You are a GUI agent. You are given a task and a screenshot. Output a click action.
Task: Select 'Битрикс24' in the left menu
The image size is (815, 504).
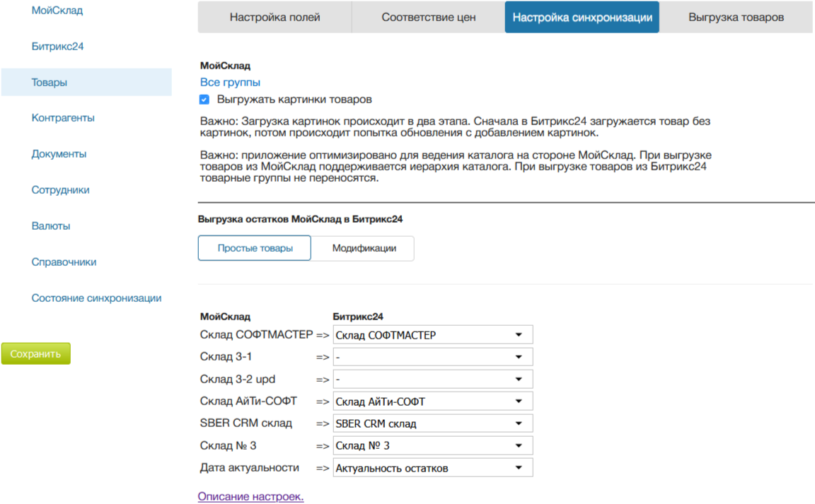tap(58, 47)
